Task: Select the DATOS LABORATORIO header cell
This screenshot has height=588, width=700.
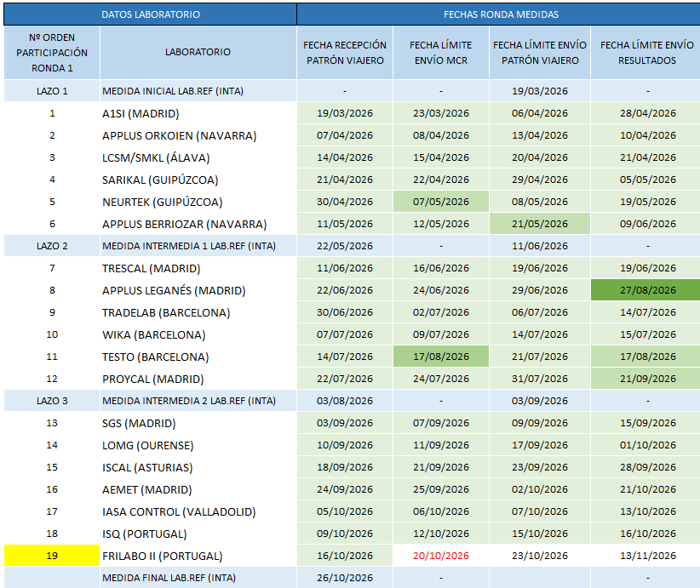Action: (x=151, y=14)
